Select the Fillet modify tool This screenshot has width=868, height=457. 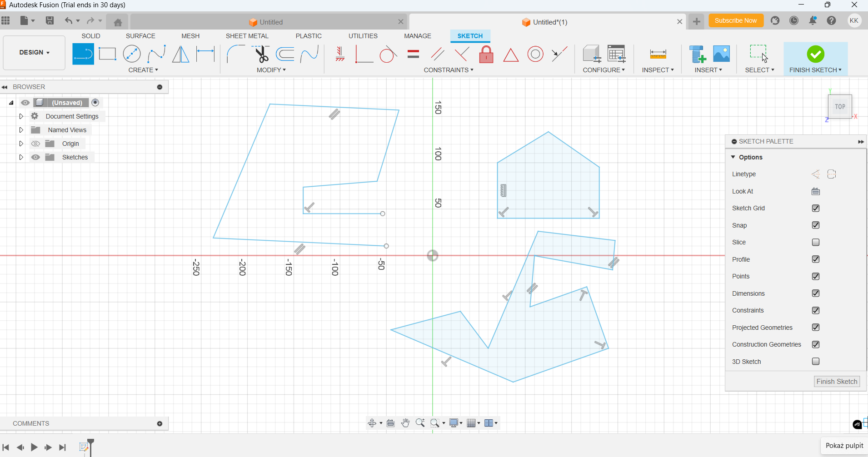pyautogui.click(x=236, y=54)
